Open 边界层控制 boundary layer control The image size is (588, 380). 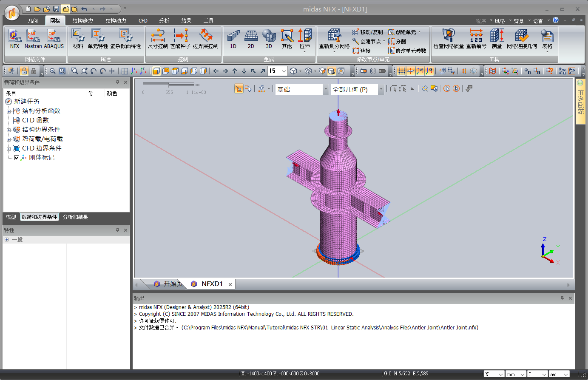pyautogui.click(x=205, y=39)
